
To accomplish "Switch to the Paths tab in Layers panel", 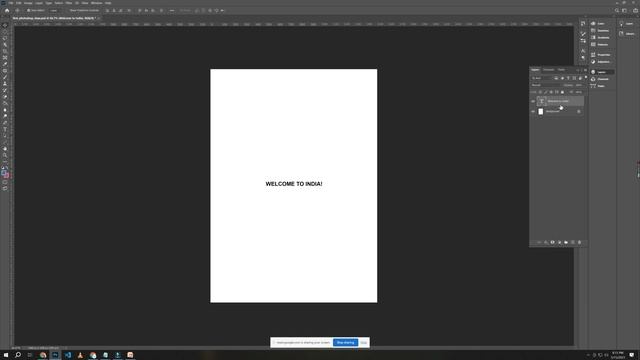I will (x=562, y=70).
